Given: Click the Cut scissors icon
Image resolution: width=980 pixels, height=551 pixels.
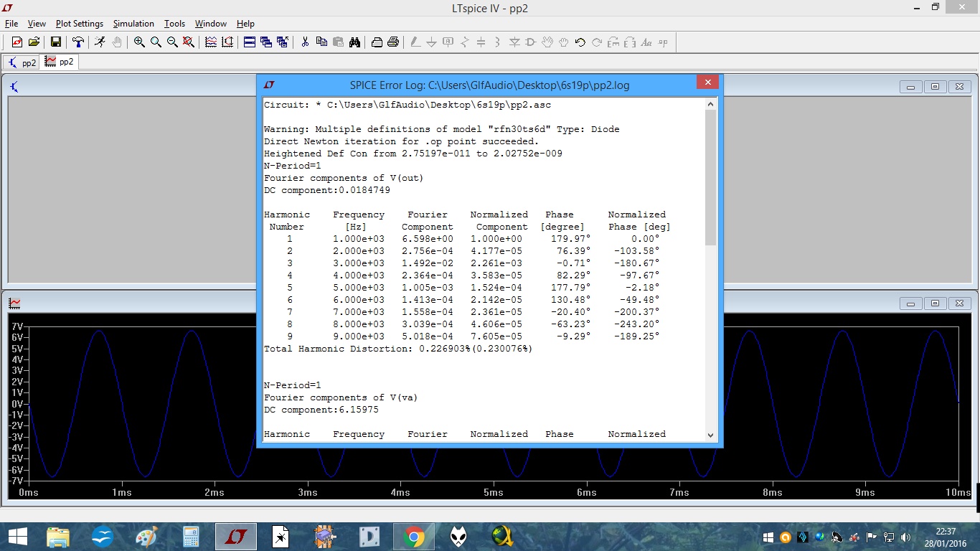Looking at the screenshot, I should tap(305, 42).
